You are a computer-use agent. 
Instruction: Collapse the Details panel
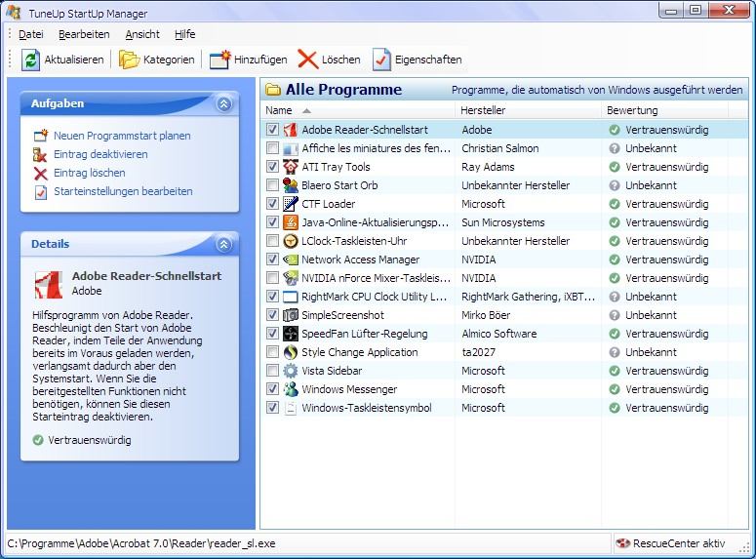point(223,245)
